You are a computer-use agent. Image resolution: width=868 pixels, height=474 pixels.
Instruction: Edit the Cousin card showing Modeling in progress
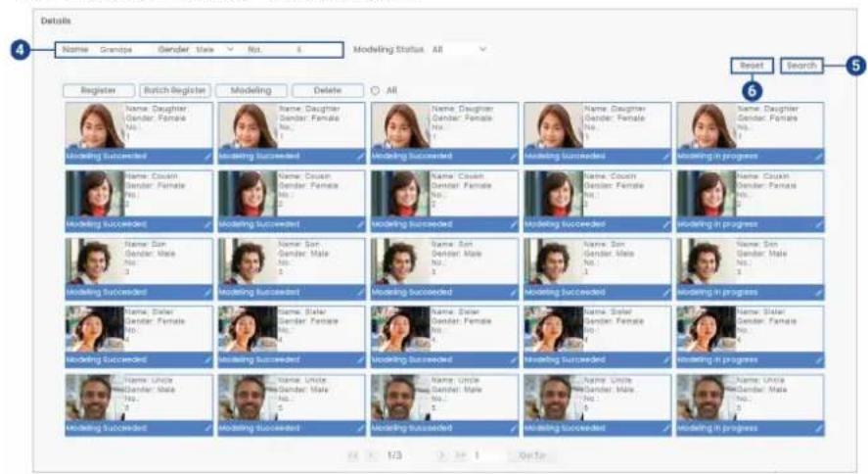[x=818, y=225]
